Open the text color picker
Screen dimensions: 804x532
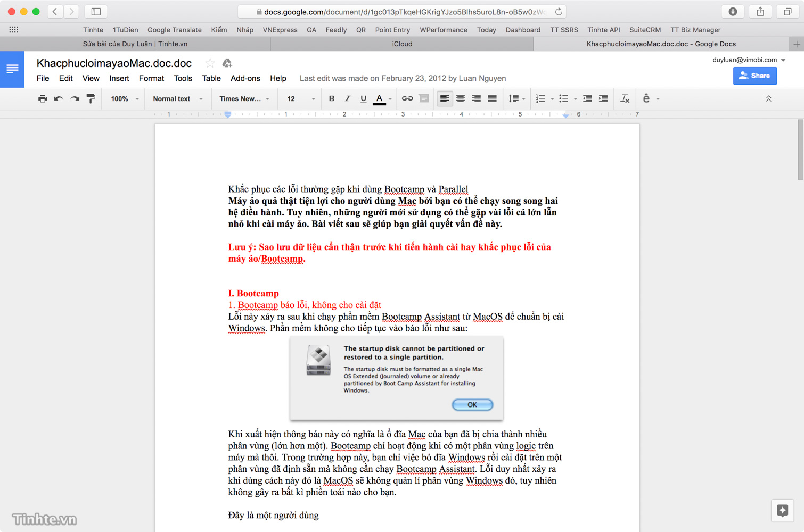[380, 99]
